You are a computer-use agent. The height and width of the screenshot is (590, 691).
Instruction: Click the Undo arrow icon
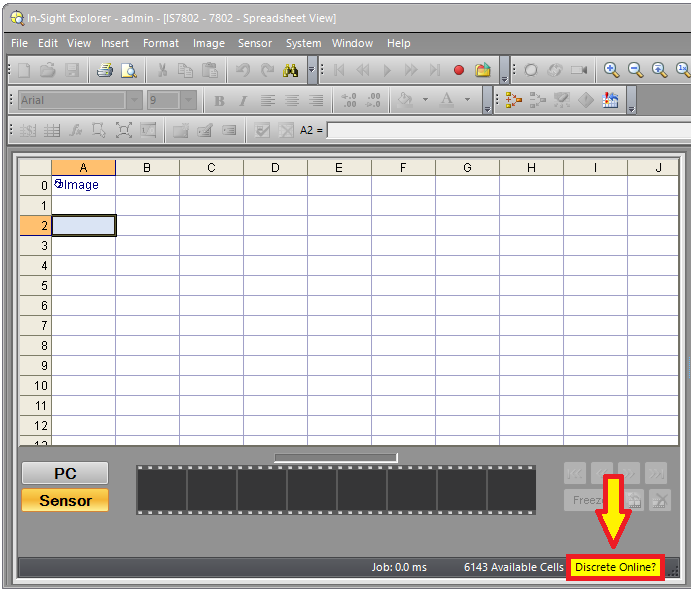[242, 70]
